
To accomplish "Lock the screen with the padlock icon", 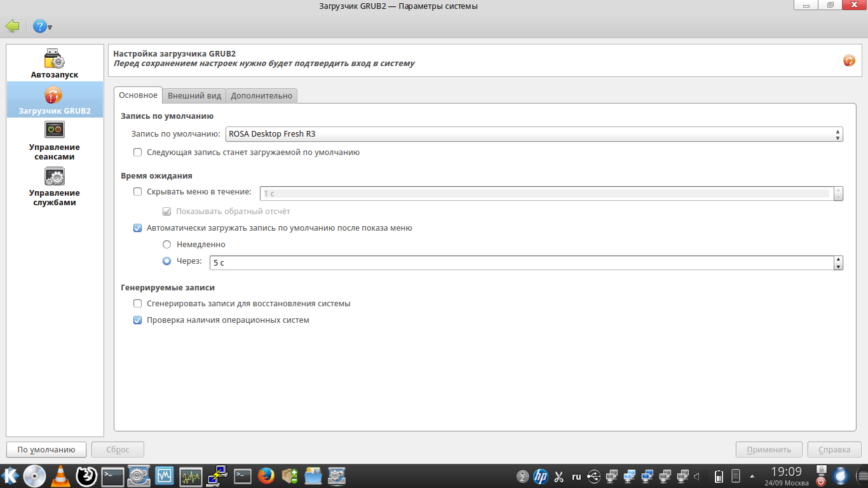I will 820,470.
